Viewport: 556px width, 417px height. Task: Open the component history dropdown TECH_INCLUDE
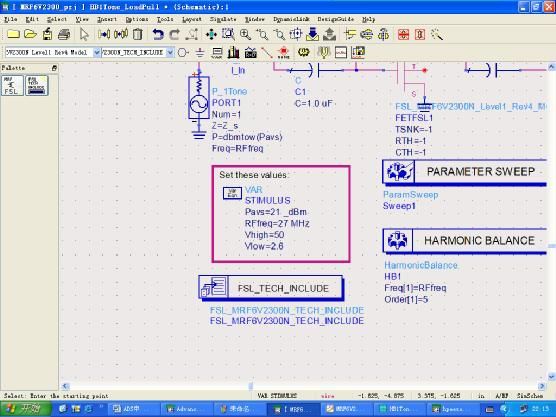[170, 52]
